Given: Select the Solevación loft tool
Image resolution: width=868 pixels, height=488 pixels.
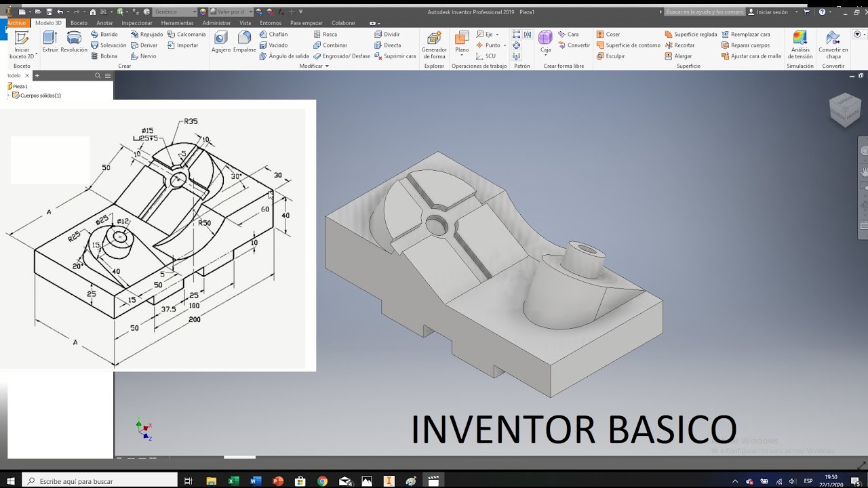Looking at the screenshot, I should pyautogui.click(x=108, y=45).
